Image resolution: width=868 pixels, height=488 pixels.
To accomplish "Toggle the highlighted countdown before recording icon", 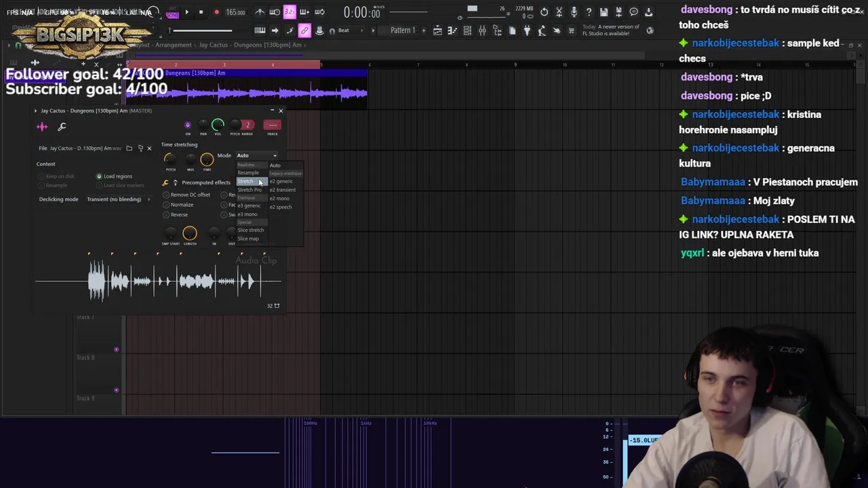I will [x=290, y=12].
